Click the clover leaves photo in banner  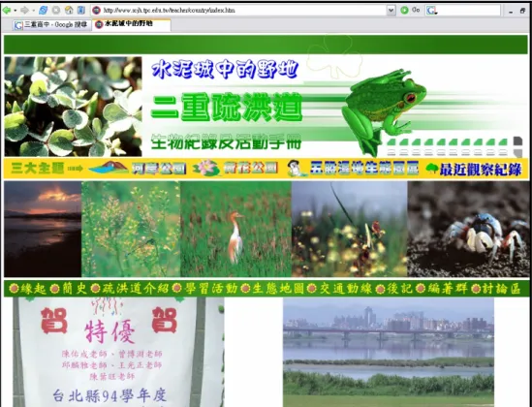[x=73, y=107]
